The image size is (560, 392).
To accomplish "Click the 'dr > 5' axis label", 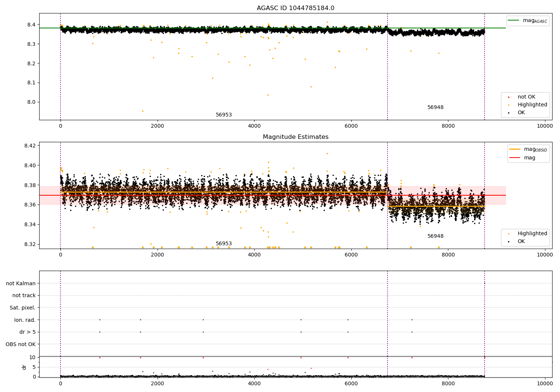I will click(x=28, y=332).
